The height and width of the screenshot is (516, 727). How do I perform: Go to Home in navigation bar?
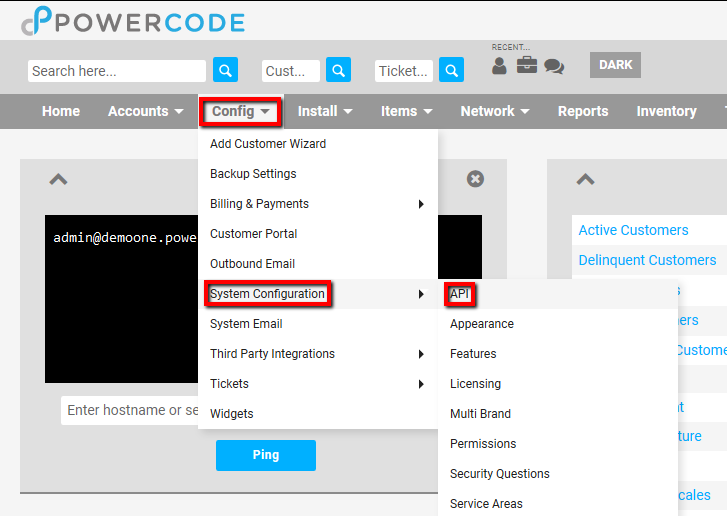coord(61,111)
